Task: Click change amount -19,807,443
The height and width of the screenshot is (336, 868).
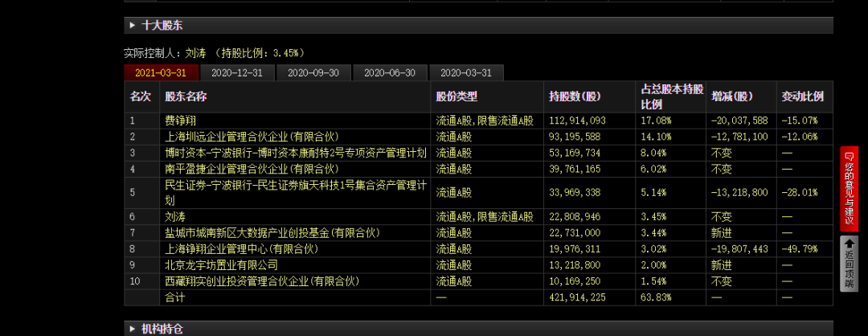Action: tap(739, 249)
